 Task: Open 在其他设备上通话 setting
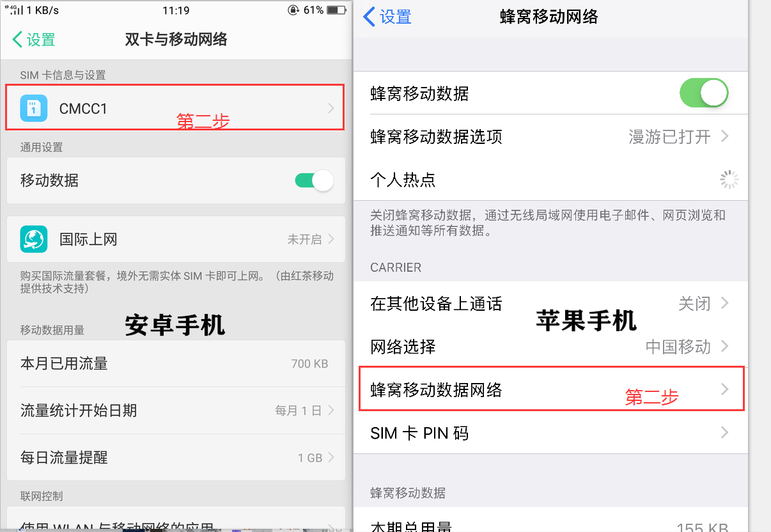coord(550,303)
